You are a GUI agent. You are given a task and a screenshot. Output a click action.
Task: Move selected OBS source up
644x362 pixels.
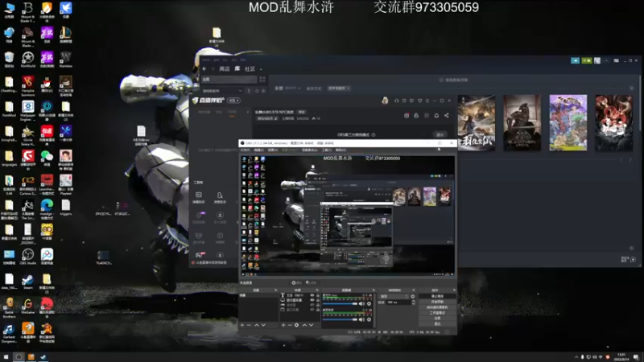[304, 325]
